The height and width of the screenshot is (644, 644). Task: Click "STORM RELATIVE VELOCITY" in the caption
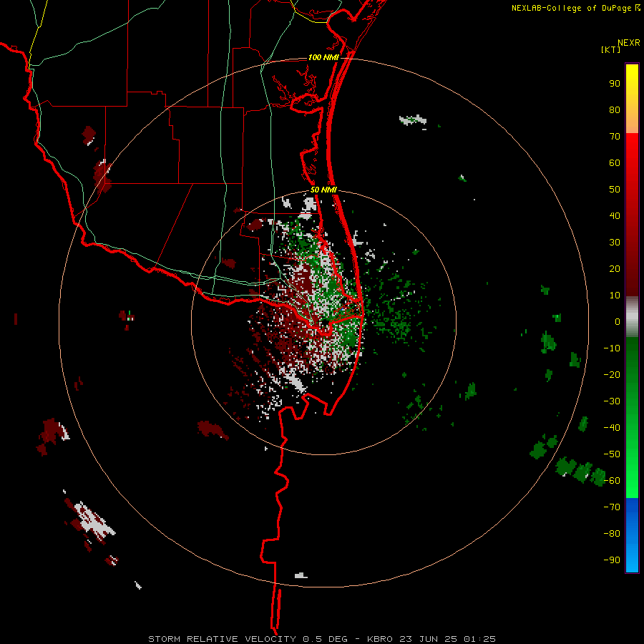coord(222,639)
